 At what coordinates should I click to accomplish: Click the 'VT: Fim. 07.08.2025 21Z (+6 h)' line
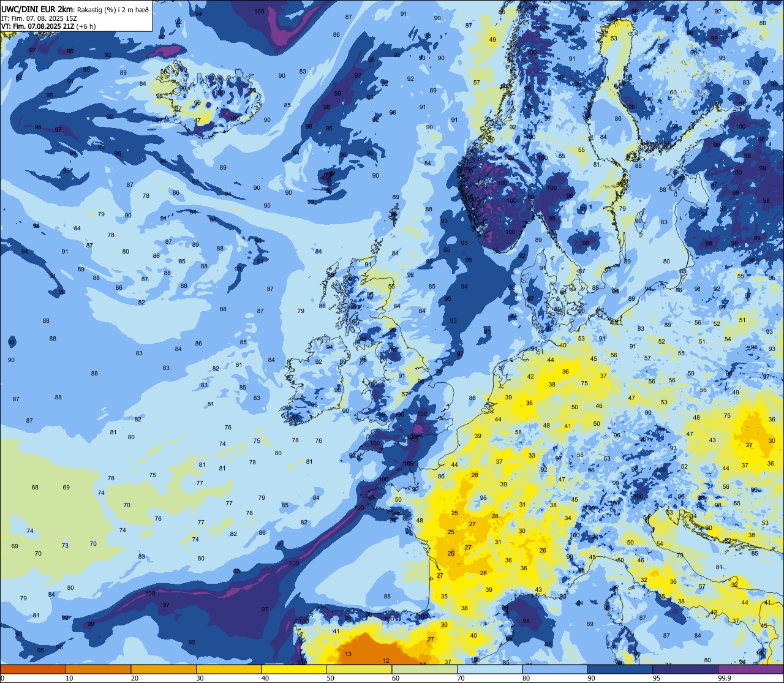[48, 26]
